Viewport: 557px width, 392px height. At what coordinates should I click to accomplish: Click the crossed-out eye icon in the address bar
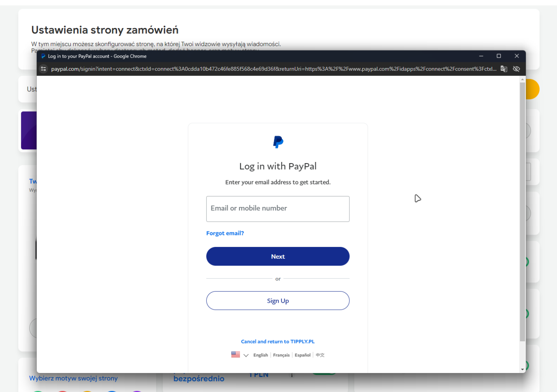[x=516, y=69]
